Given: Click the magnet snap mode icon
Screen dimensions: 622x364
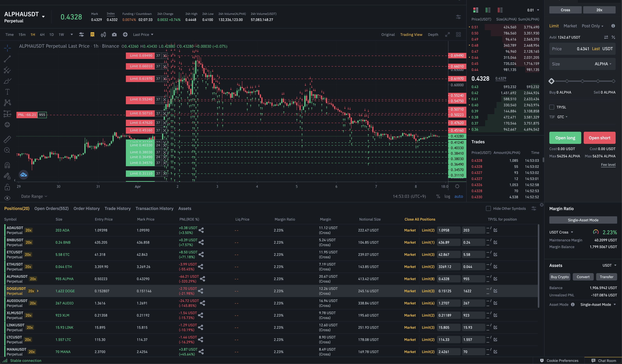Looking at the screenshot, I should click(7, 165).
